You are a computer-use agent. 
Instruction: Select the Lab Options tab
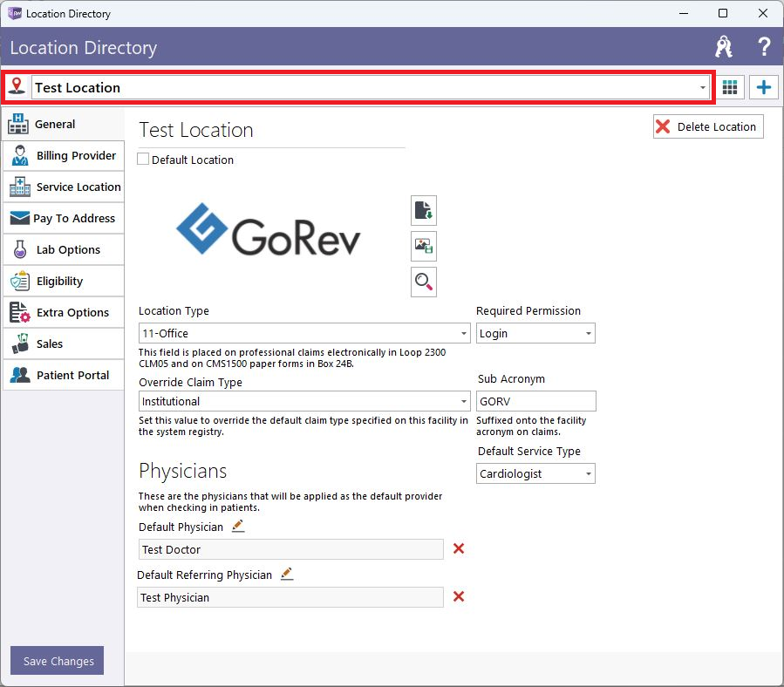point(64,249)
